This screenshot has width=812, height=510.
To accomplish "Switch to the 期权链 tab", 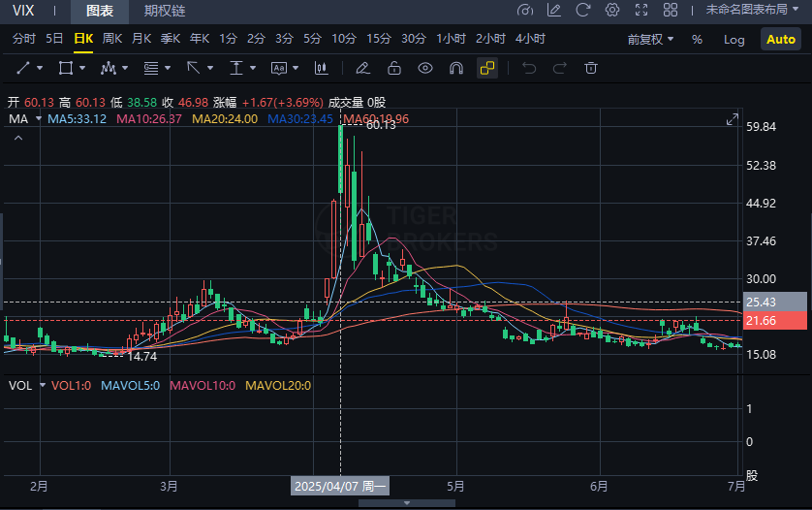I will [x=165, y=12].
